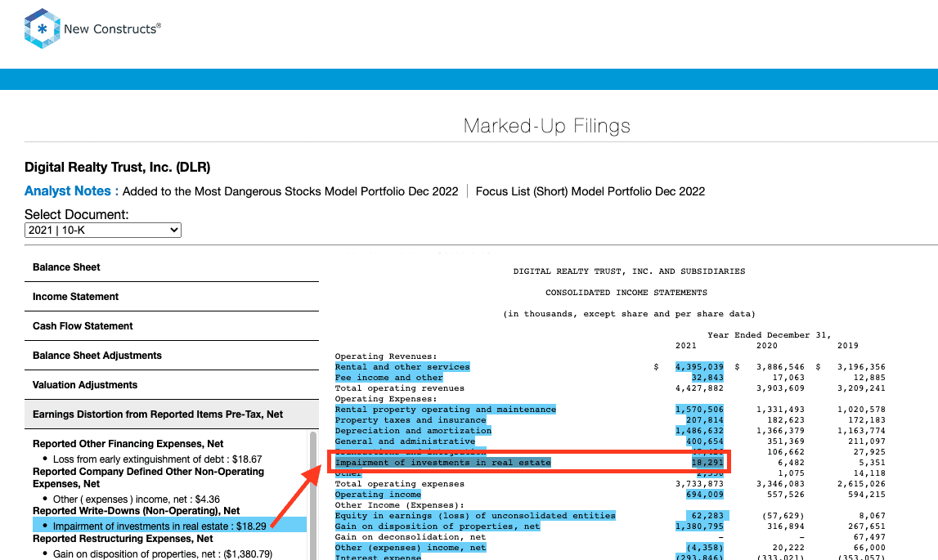Click Gain on disposition of properties, net statement line
This screenshot has height=560, width=938.
pyautogui.click(x=438, y=526)
